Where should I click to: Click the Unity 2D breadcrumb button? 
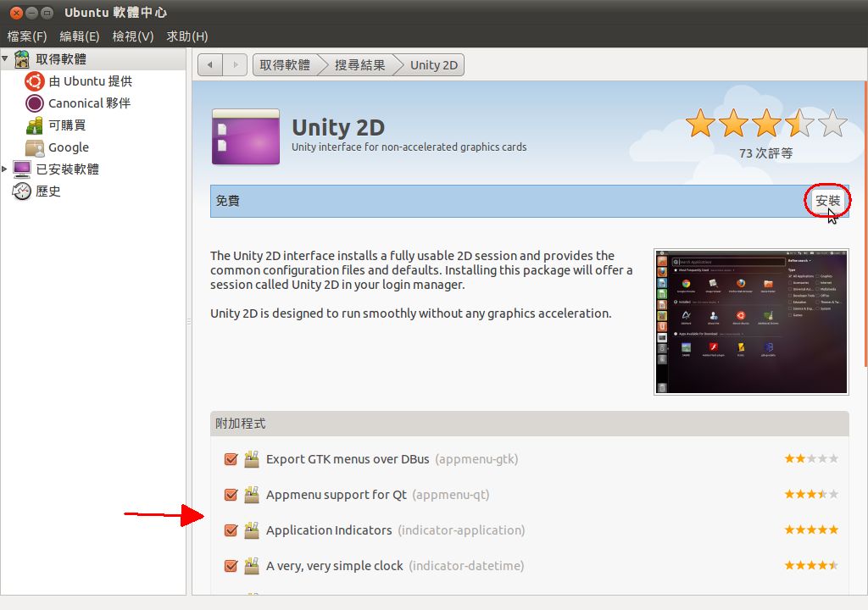433,64
